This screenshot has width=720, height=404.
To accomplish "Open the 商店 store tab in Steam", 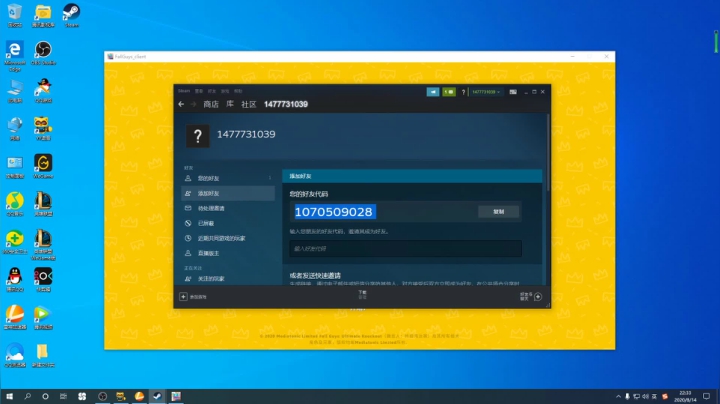I will (211, 104).
